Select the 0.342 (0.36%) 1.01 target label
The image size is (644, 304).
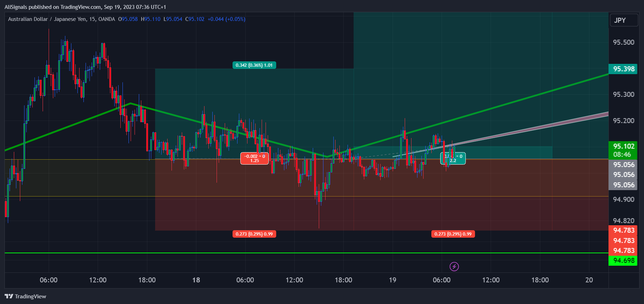coord(254,65)
